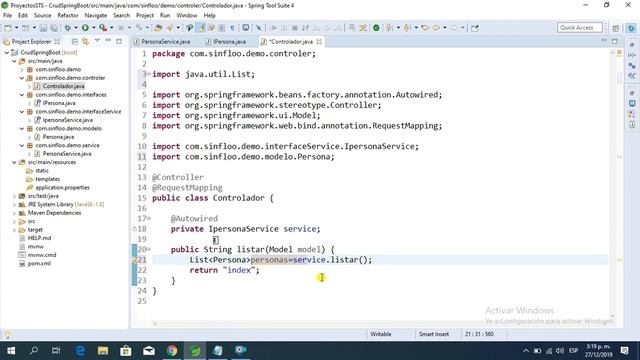Image resolution: width=640 pixels, height=360 pixels.
Task: Click warning marker on editor overview ruler
Action: (619, 260)
